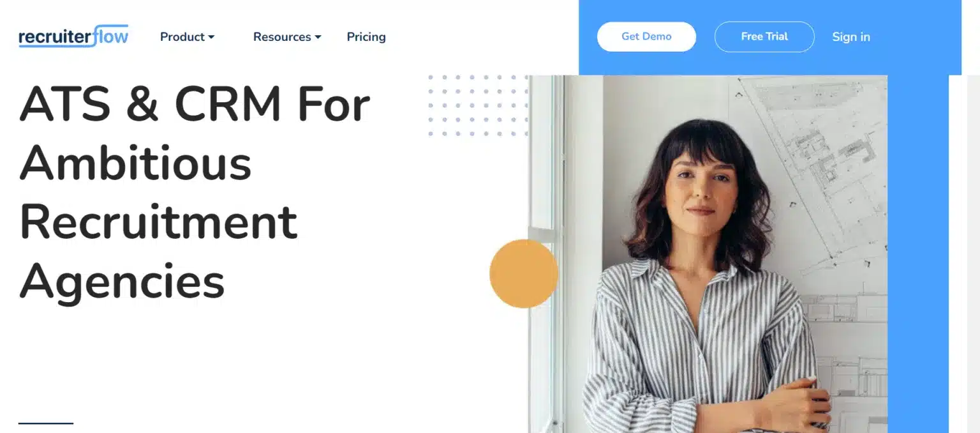Viewport: 980px width, 433px height.
Task: Click the orange circle graphic
Action: (524, 273)
